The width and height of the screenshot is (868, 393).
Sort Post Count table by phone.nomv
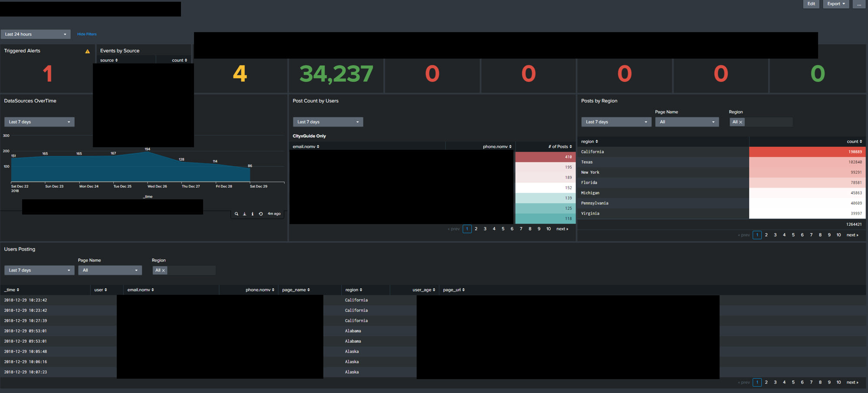(497, 147)
